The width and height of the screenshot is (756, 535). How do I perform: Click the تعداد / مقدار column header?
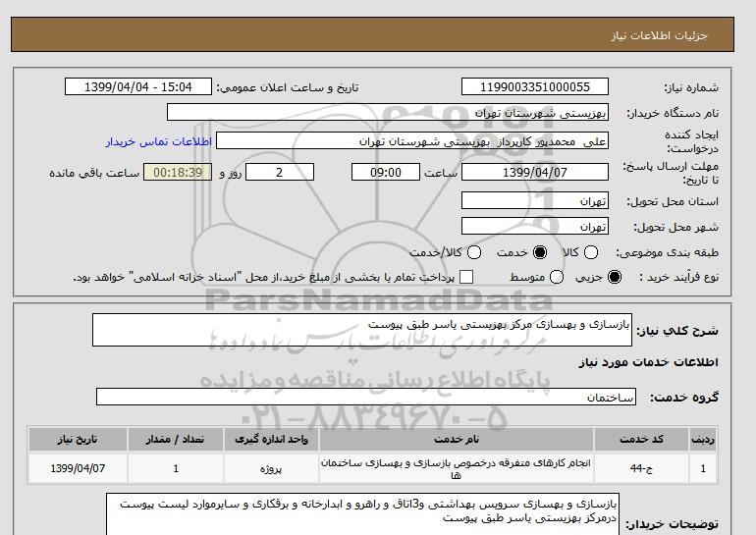pyautogui.click(x=176, y=439)
